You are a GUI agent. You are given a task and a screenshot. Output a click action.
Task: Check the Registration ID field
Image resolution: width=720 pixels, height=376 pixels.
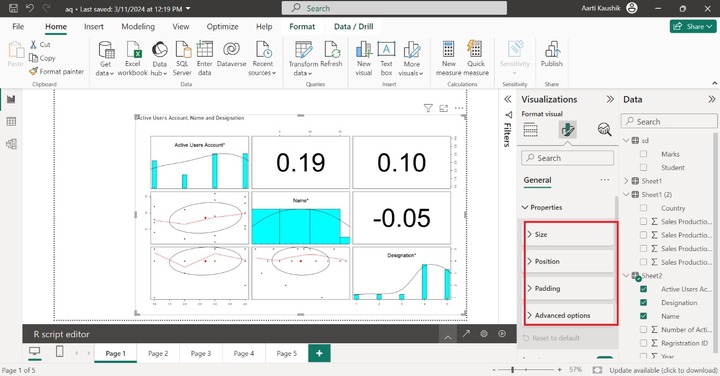tap(643, 343)
